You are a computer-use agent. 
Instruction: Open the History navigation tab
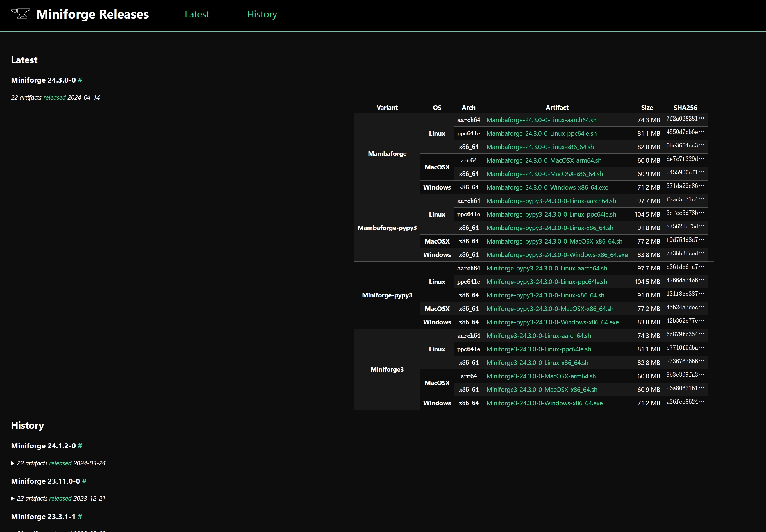click(x=261, y=14)
